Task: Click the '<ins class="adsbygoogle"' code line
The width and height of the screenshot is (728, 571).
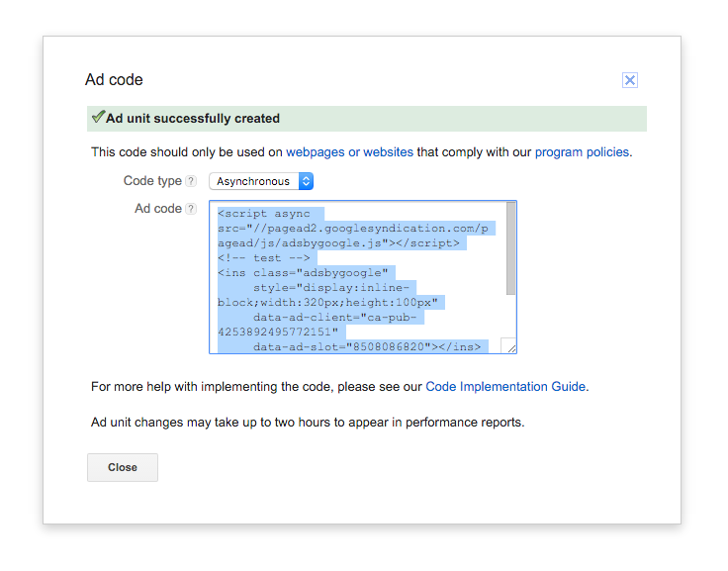Action: tap(303, 273)
